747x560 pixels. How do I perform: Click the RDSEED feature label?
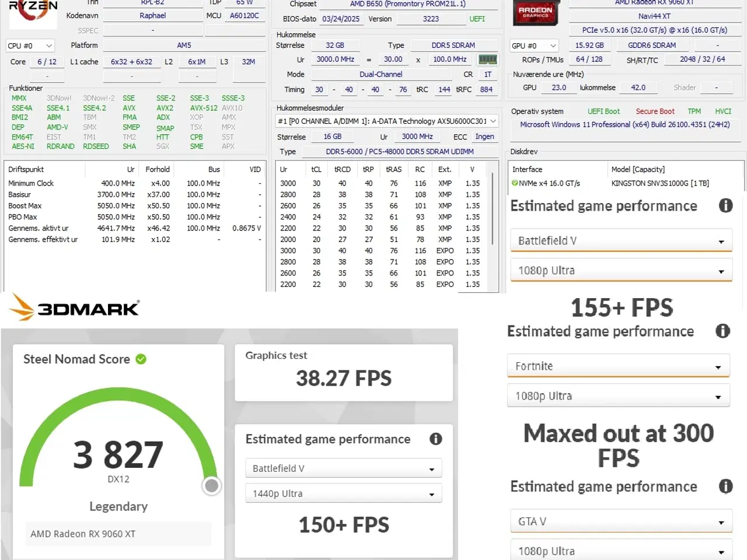[96, 146]
